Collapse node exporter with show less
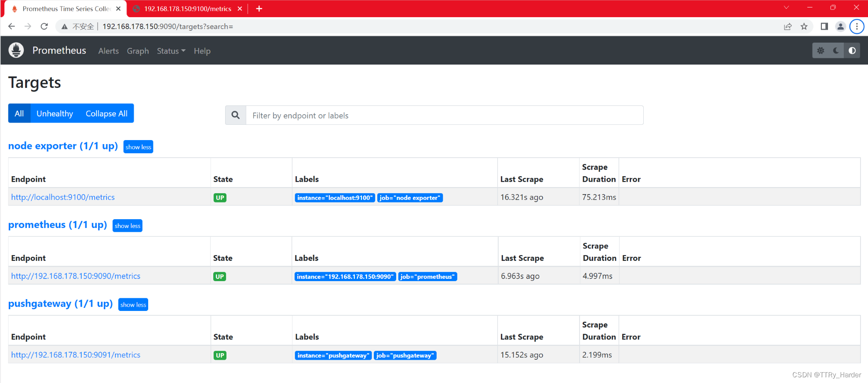 139,147
